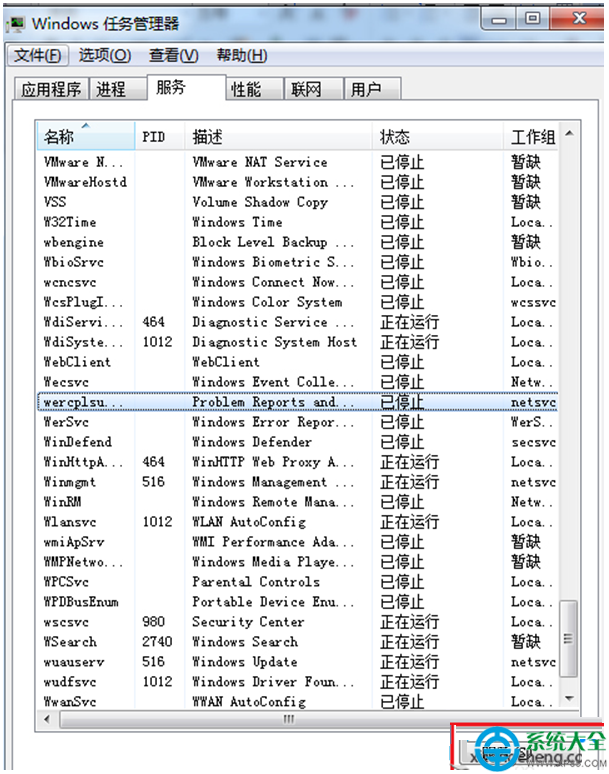This screenshot has height=774, width=609.
Task: Open the 帮助(H) menu
Action: coord(242,55)
